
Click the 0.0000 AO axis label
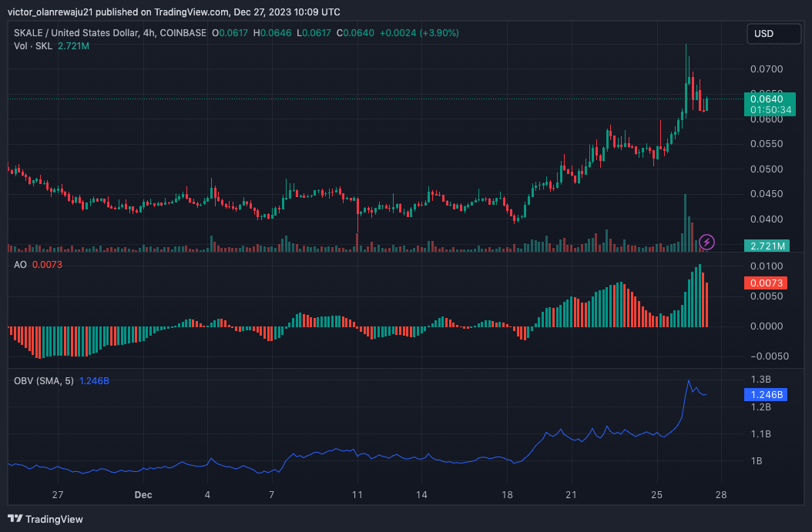(x=767, y=326)
